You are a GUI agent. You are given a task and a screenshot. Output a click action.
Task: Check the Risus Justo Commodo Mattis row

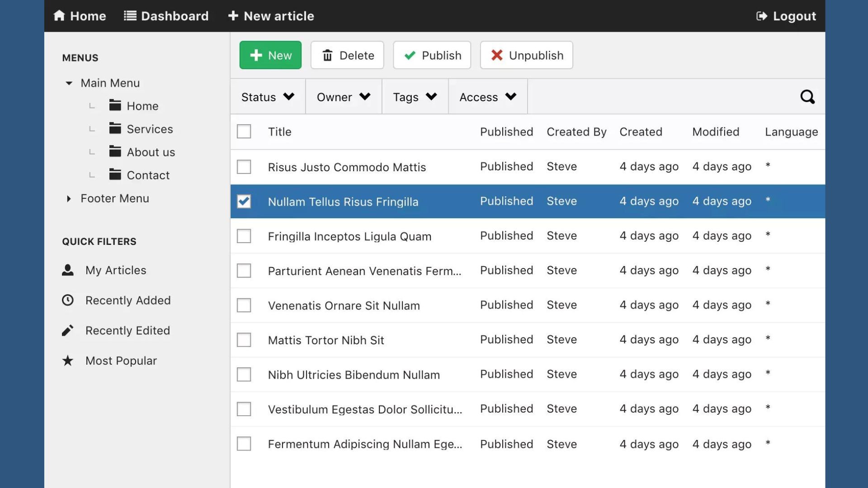(244, 167)
